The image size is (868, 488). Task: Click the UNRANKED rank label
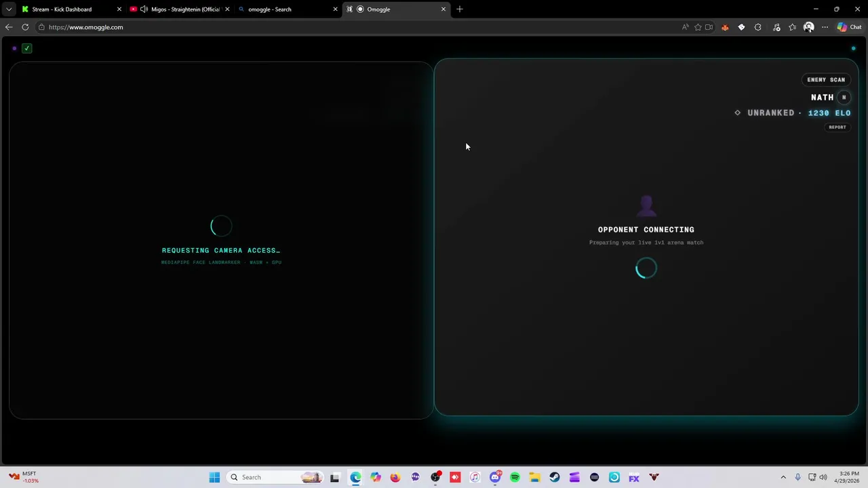[770, 113]
